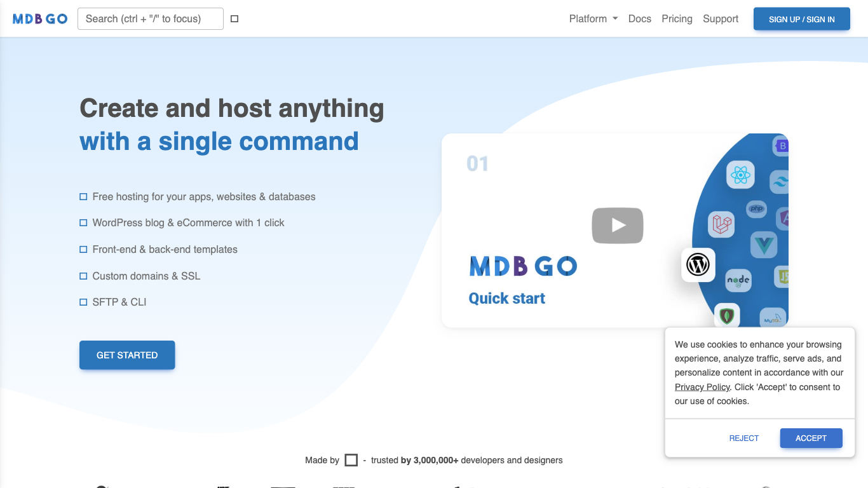This screenshot has height=488, width=868.
Task: Click the Bootstrap B icon
Action: click(781, 146)
